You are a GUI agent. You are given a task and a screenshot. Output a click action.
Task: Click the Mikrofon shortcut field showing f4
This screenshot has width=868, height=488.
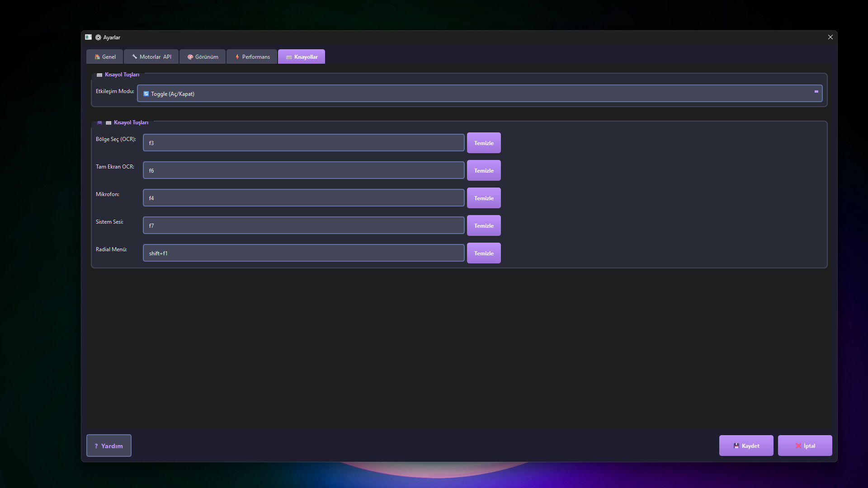pyautogui.click(x=303, y=198)
